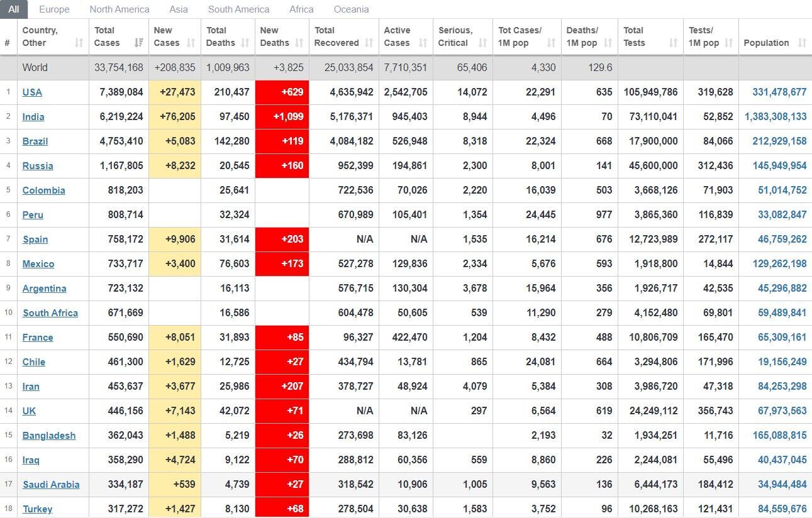
Task: Sort by Tot Cases/1M pop arrows
Action: [x=551, y=43]
